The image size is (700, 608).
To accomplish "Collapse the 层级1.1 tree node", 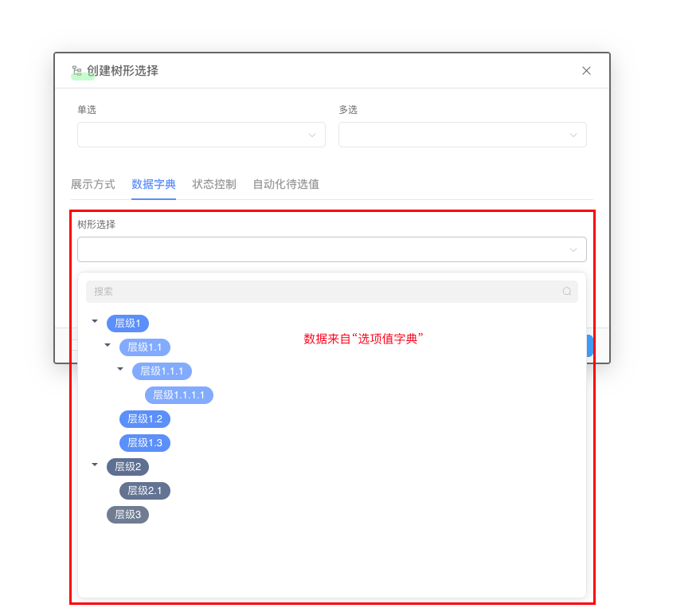I will pos(108,347).
